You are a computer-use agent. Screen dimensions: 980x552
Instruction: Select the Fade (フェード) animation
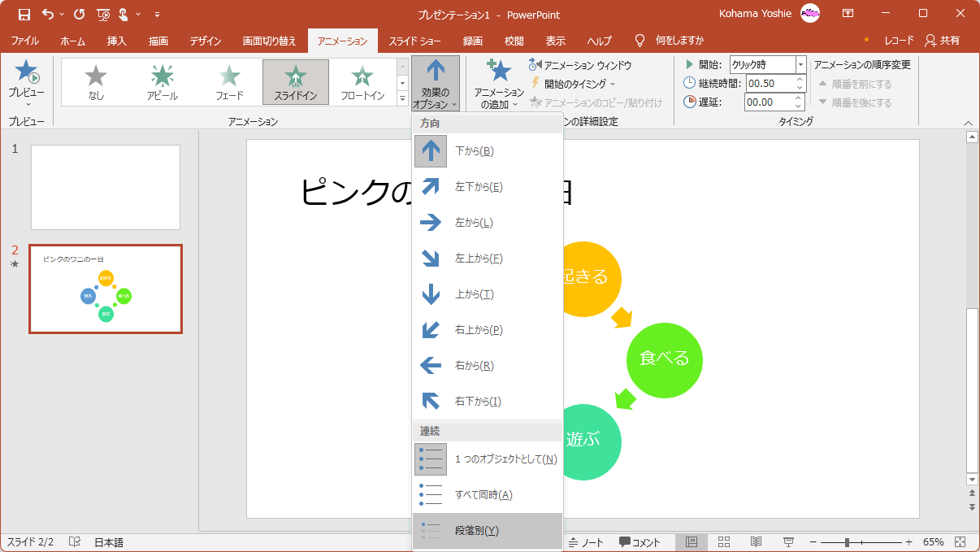229,82
